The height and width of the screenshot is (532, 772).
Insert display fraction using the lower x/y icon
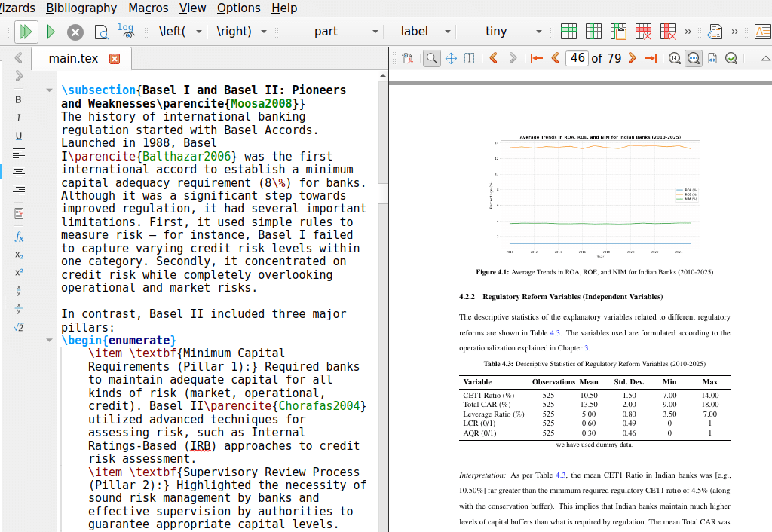[x=19, y=308]
